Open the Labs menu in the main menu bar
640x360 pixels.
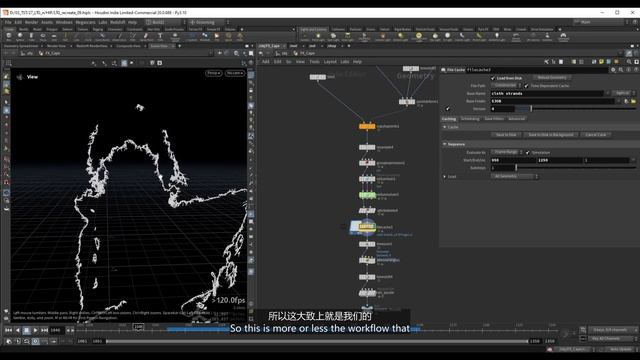click(102, 22)
